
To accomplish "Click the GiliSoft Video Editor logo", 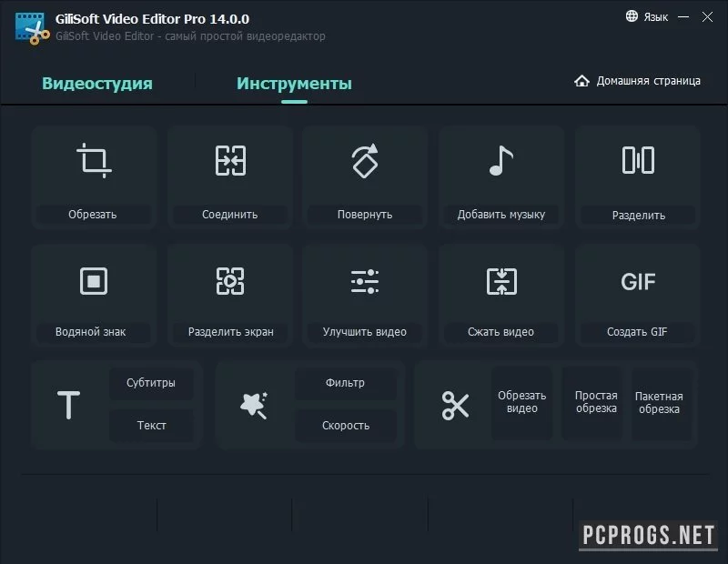I will (32, 28).
